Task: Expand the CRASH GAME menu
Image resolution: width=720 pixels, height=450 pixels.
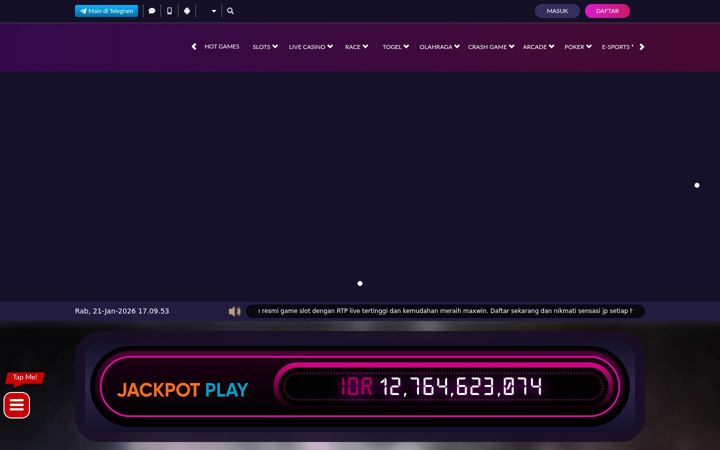Action: [x=491, y=47]
